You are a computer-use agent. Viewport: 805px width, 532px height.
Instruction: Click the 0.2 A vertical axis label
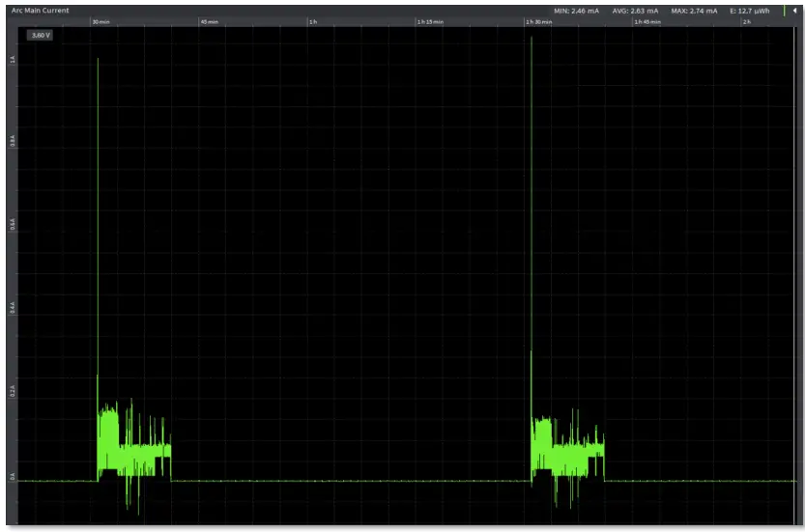point(13,391)
